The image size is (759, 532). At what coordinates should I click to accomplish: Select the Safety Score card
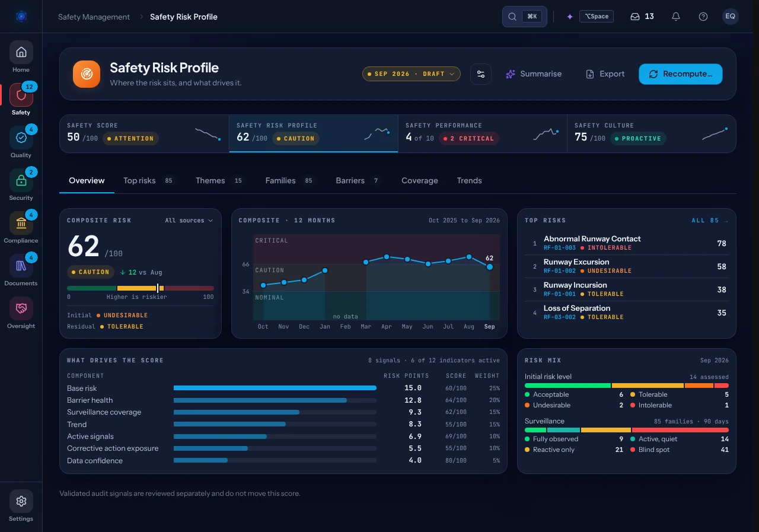coord(144,133)
